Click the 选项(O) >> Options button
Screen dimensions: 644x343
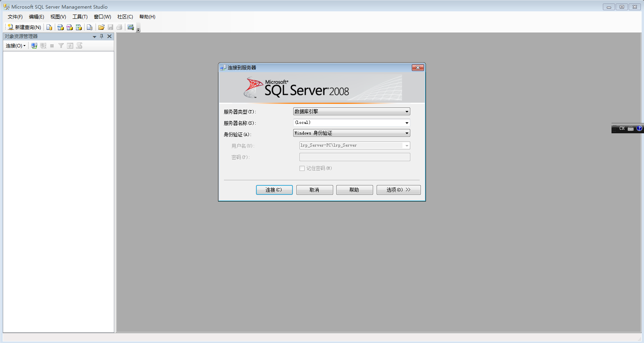pos(399,190)
